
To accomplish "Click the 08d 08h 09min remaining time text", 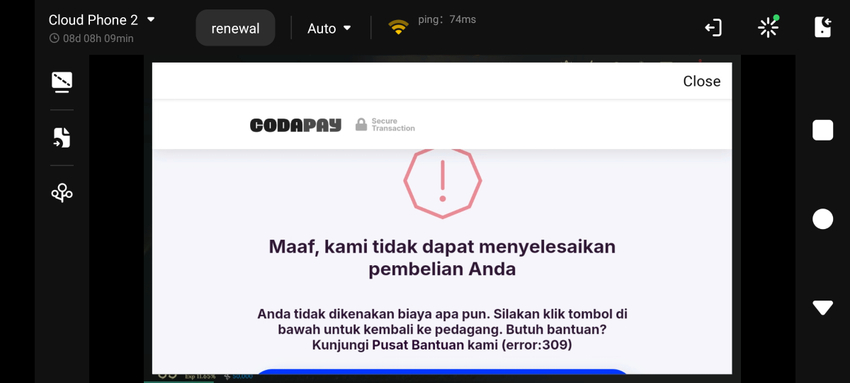I will pos(98,38).
